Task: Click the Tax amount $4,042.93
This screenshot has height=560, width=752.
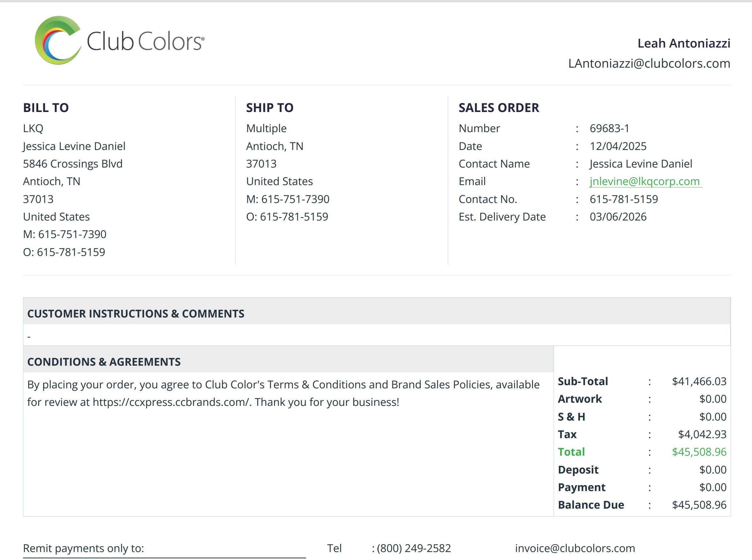Action: click(x=702, y=434)
